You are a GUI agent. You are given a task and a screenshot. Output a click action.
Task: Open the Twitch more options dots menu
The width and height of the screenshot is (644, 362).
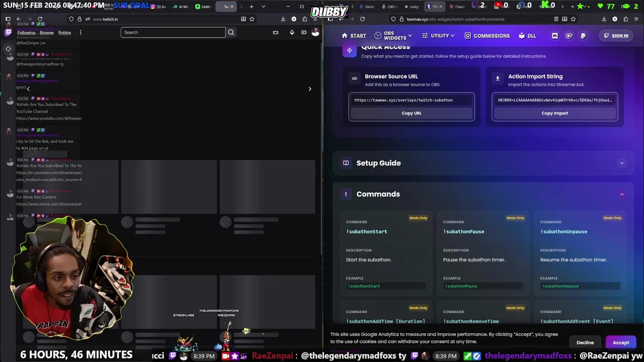80,33
